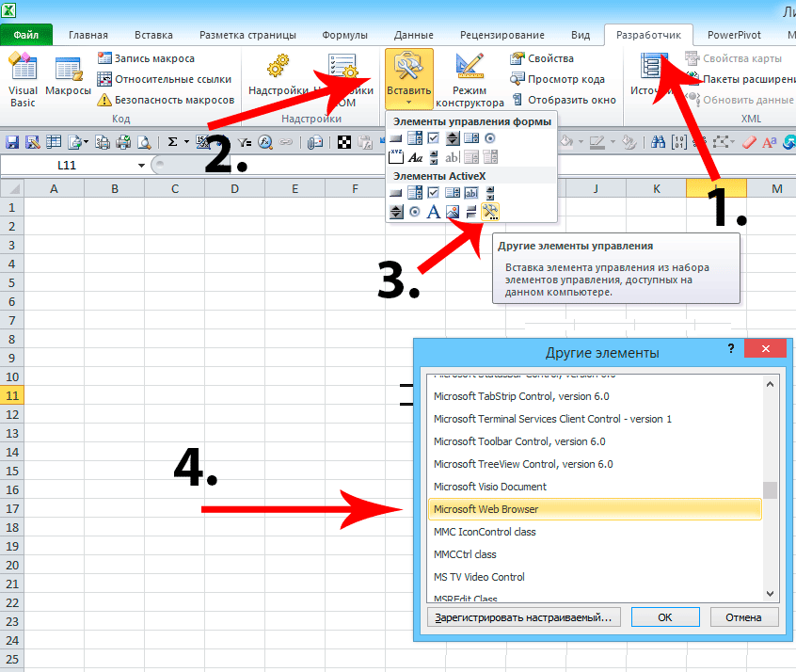The image size is (796, 672).
Task: Toggle Режим конструктора design mode
Action: (470, 80)
